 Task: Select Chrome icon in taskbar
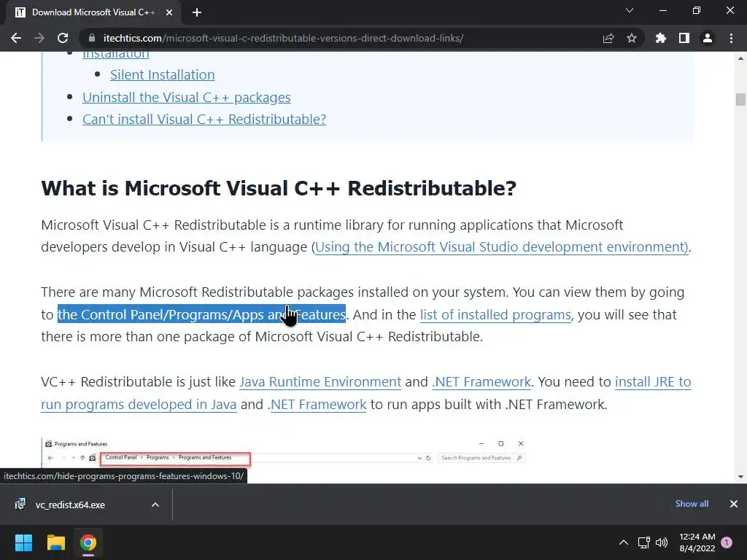pos(88,542)
